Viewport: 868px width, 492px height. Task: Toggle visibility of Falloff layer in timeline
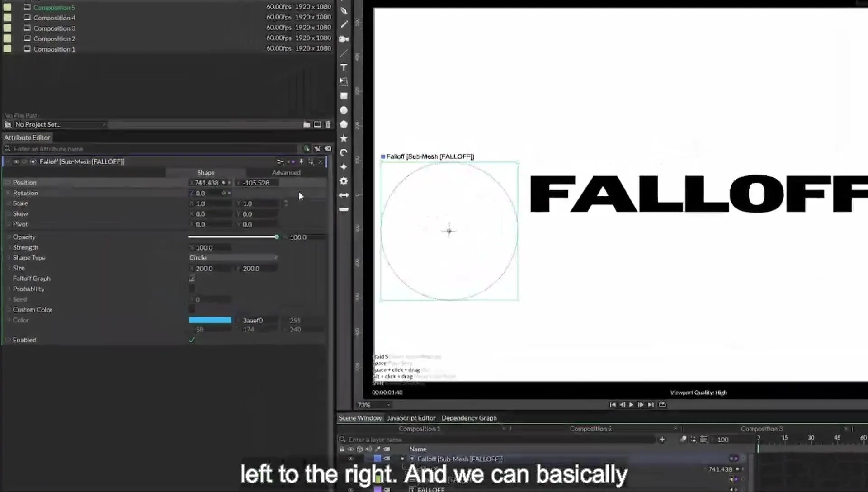(x=351, y=459)
